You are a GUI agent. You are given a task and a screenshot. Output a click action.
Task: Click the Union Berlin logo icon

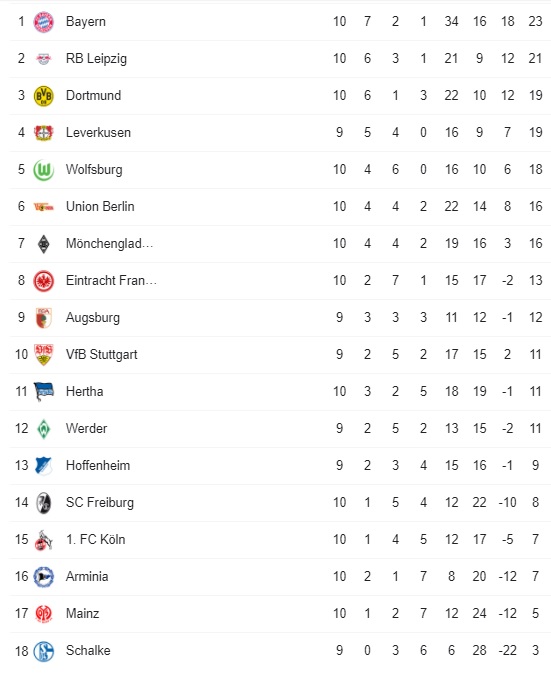coord(44,207)
